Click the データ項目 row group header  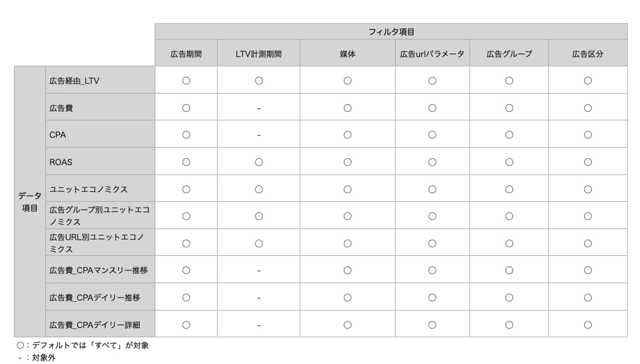click(x=30, y=202)
